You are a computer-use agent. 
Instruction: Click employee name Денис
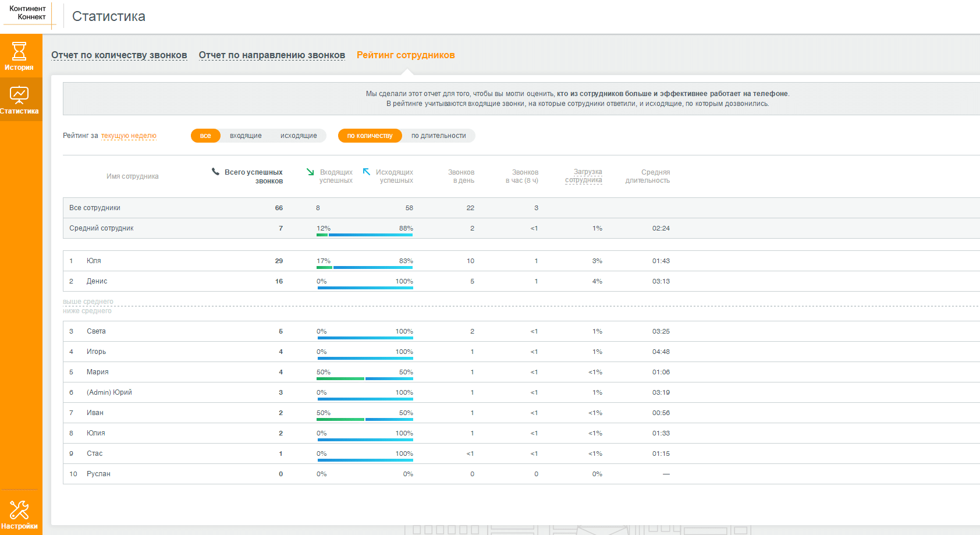click(97, 281)
